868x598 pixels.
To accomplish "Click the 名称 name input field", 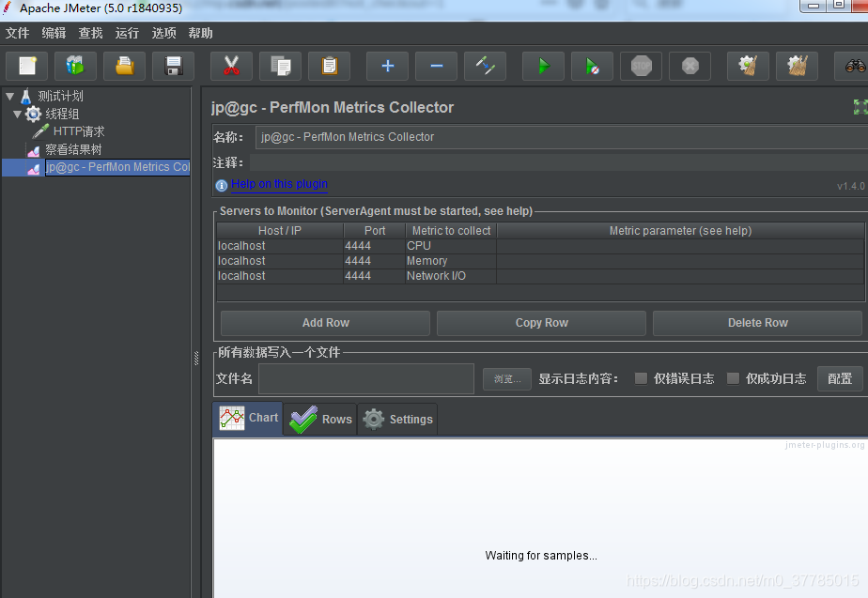I will [x=562, y=137].
